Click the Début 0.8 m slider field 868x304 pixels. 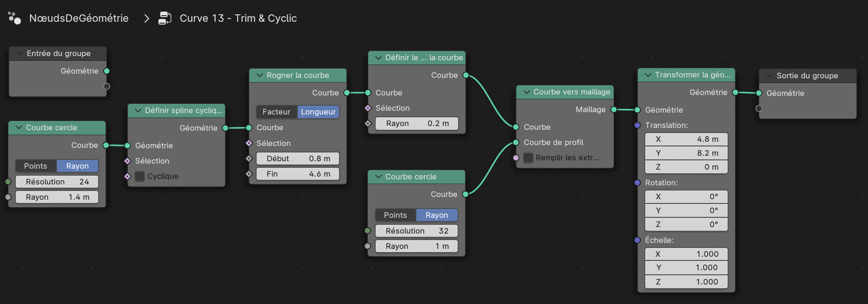coord(298,158)
